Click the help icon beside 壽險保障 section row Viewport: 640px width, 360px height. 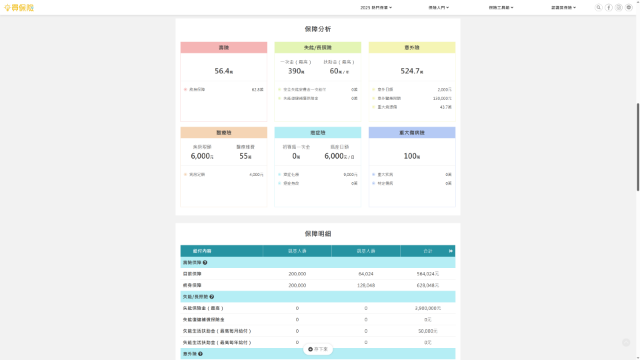pyautogui.click(x=205, y=262)
